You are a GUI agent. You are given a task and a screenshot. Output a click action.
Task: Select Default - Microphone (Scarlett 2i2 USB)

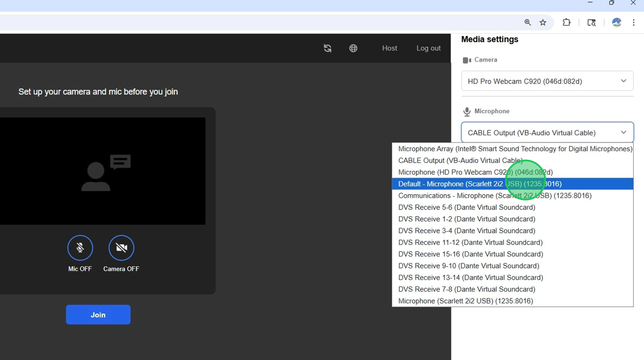pos(481,183)
